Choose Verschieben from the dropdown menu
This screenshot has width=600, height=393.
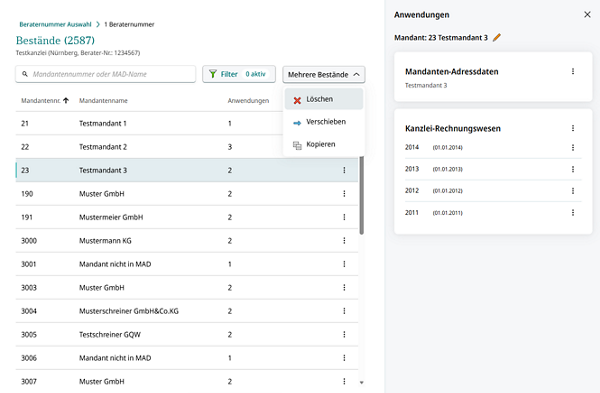click(324, 122)
